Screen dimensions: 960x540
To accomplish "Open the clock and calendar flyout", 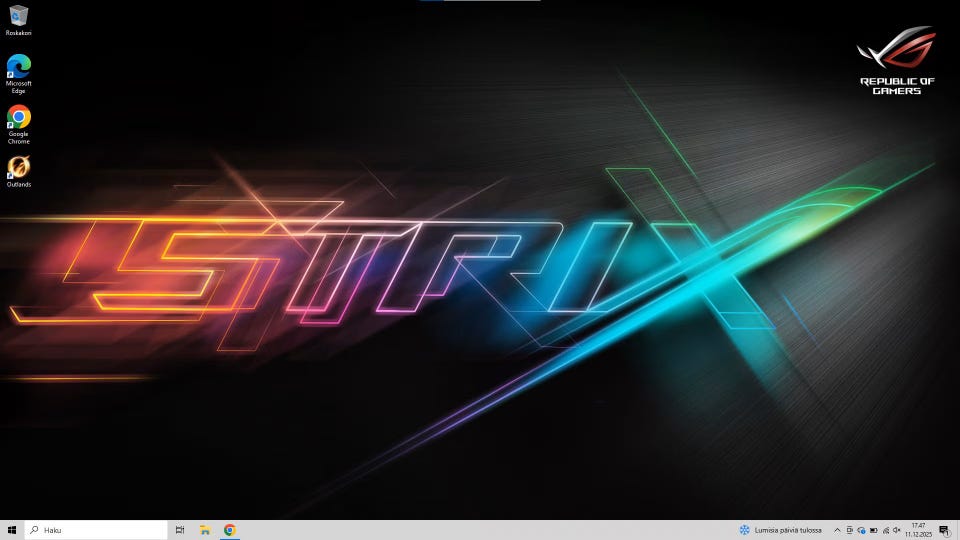I will tap(917, 530).
